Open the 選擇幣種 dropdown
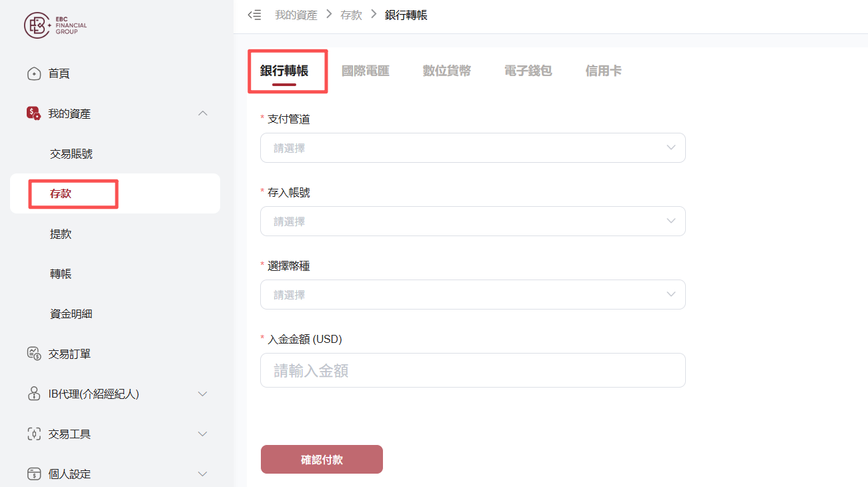Screen dimensions: 868x487 [x=473, y=294]
